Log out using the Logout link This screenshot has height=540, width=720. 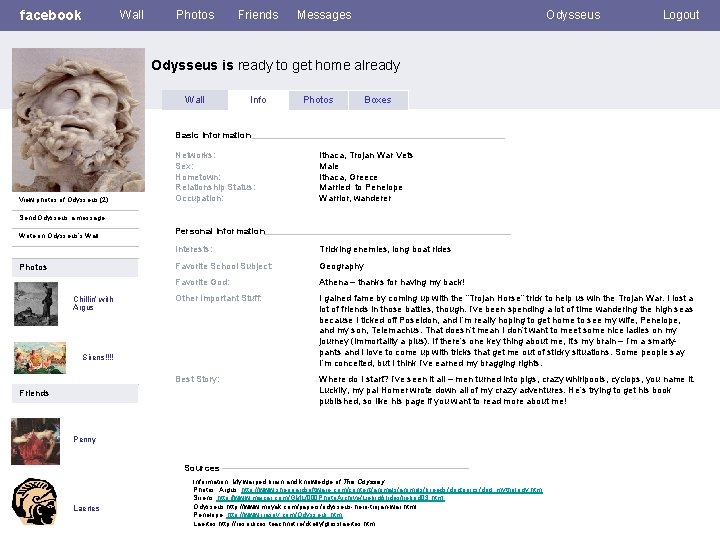(681, 15)
